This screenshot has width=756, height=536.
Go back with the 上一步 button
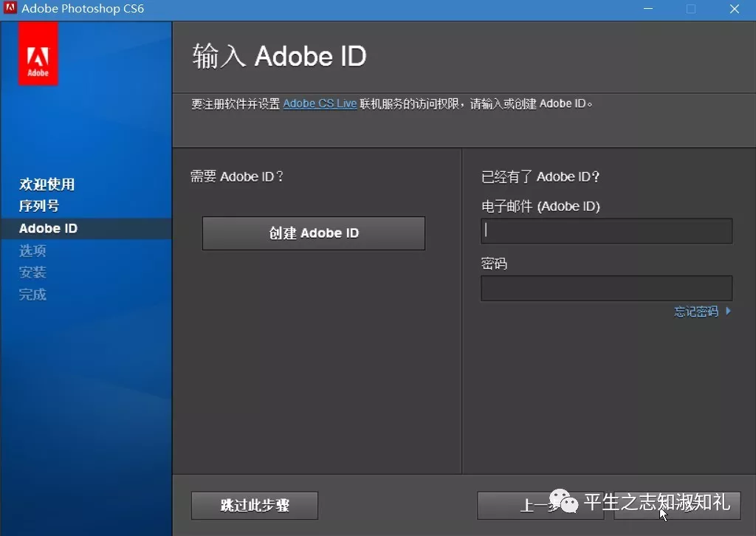540,506
